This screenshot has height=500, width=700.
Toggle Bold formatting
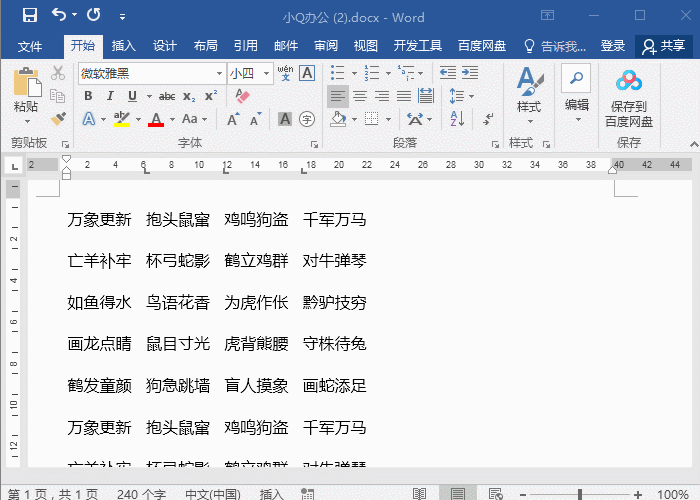coord(88,96)
